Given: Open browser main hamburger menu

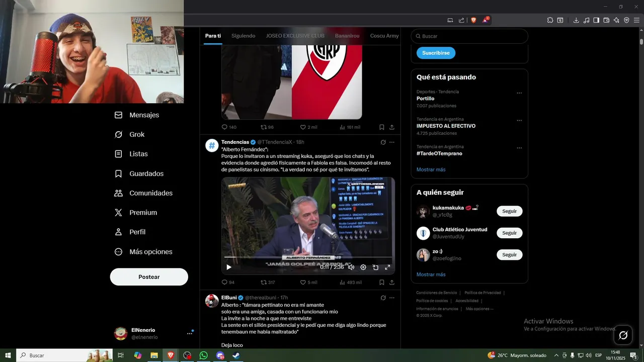Looking at the screenshot, I should 636,20.
